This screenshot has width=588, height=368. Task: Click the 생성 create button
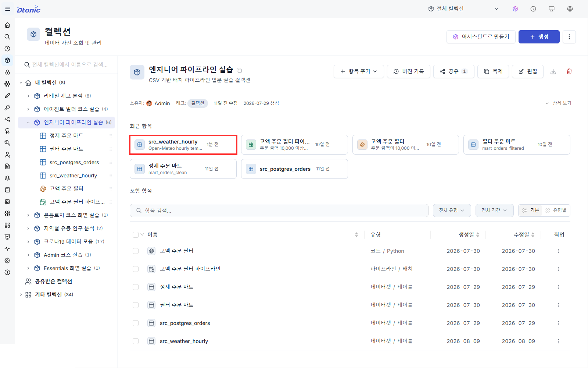tap(539, 37)
